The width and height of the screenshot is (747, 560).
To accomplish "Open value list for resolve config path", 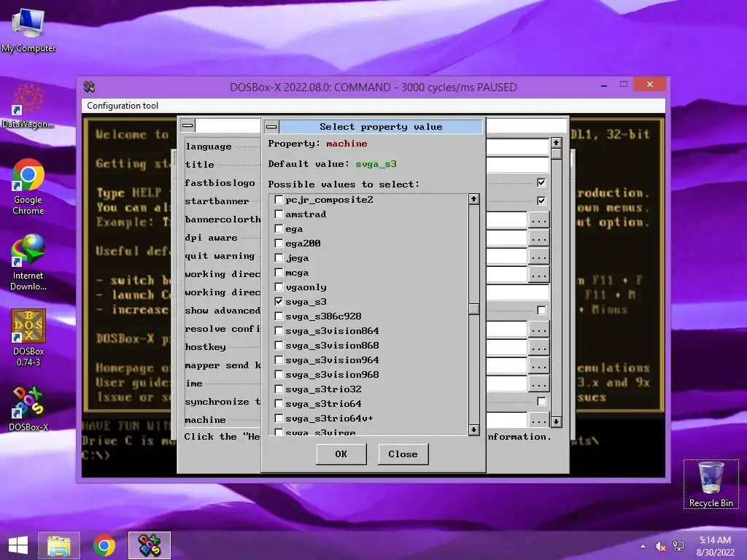I will tap(539, 329).
